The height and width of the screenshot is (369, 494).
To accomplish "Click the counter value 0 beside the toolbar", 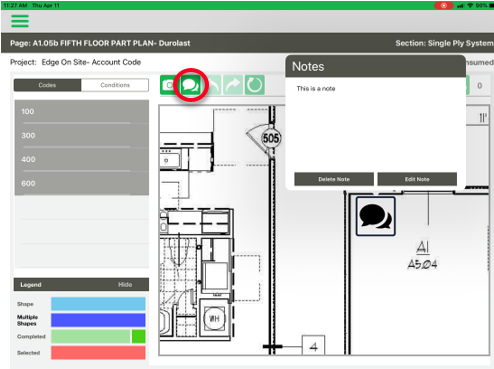I will tap(479, 86).
